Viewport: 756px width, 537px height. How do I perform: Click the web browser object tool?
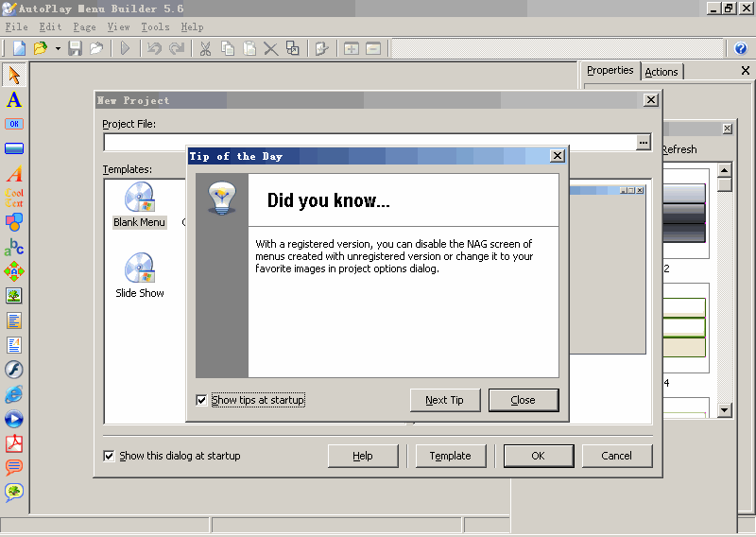(14, 394)
